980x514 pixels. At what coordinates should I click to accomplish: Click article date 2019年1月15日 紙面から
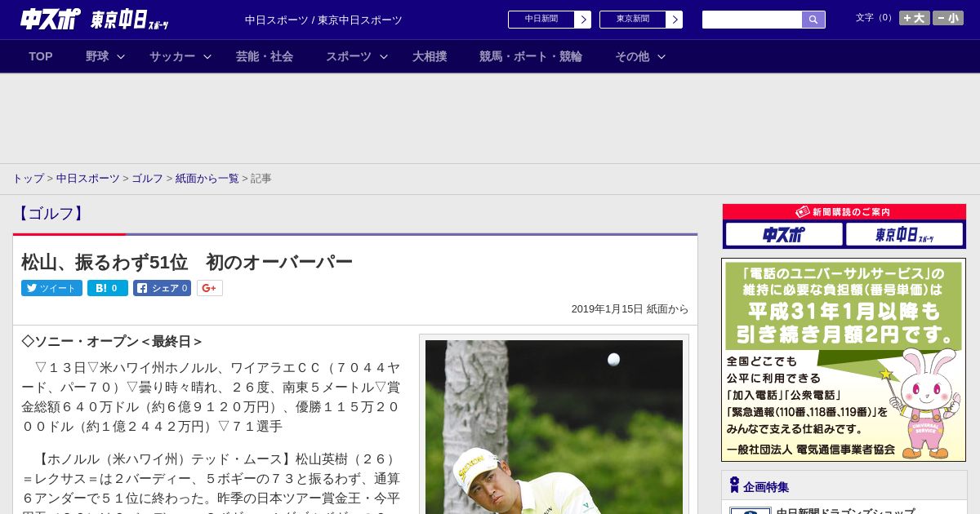tap(630, 309)
